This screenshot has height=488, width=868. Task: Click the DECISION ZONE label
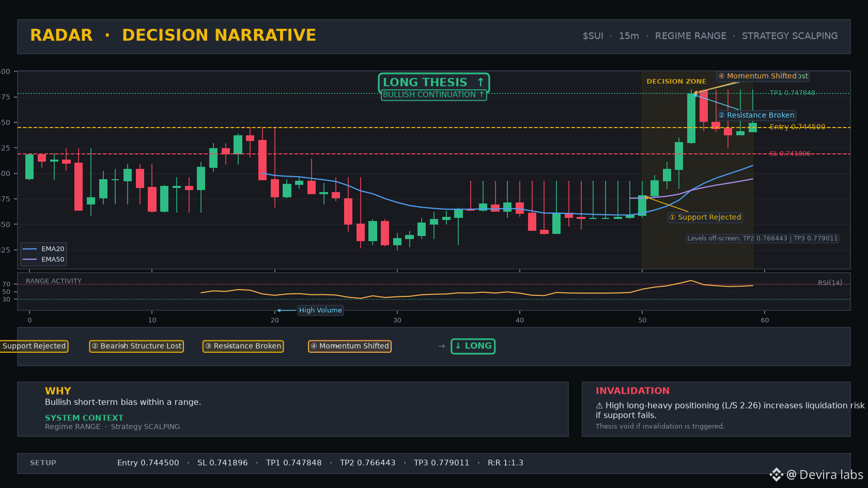point(676,82)
